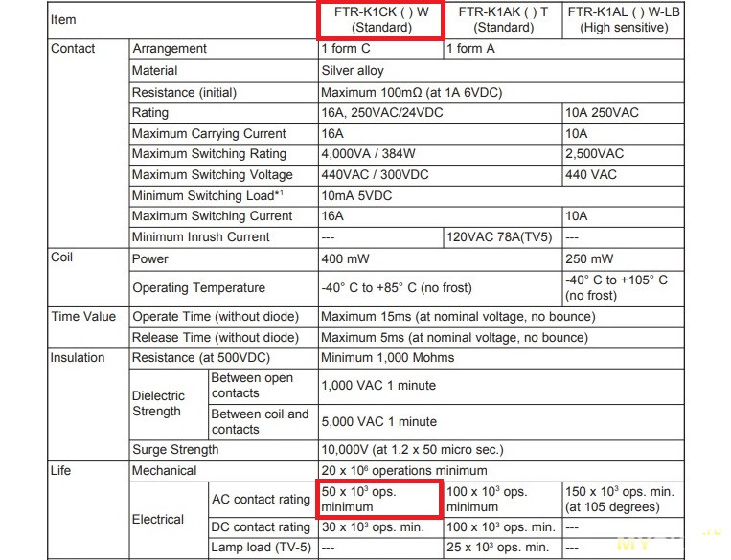The height and width of the screenshot is (560, 731).
Task: Click 'Maximum Switching Current' row label
Action: (x=223, y=216)
